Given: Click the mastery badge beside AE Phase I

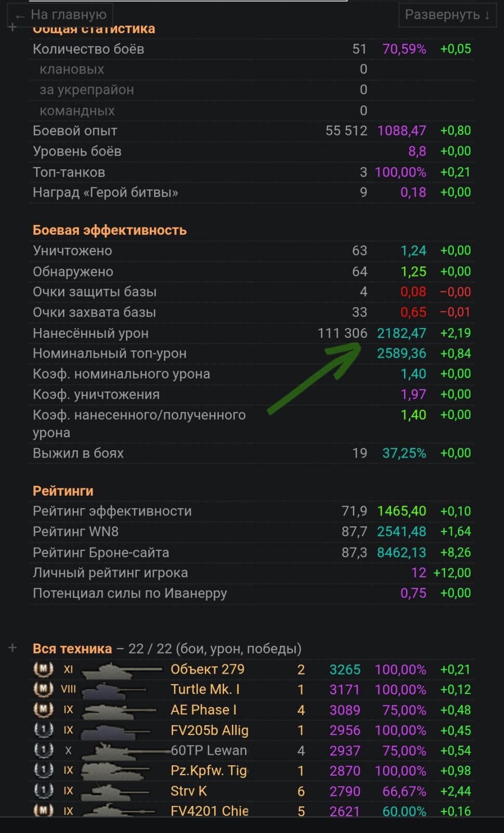Looking at the screenshot, I should pyautogui.click(x=43, y=710).
